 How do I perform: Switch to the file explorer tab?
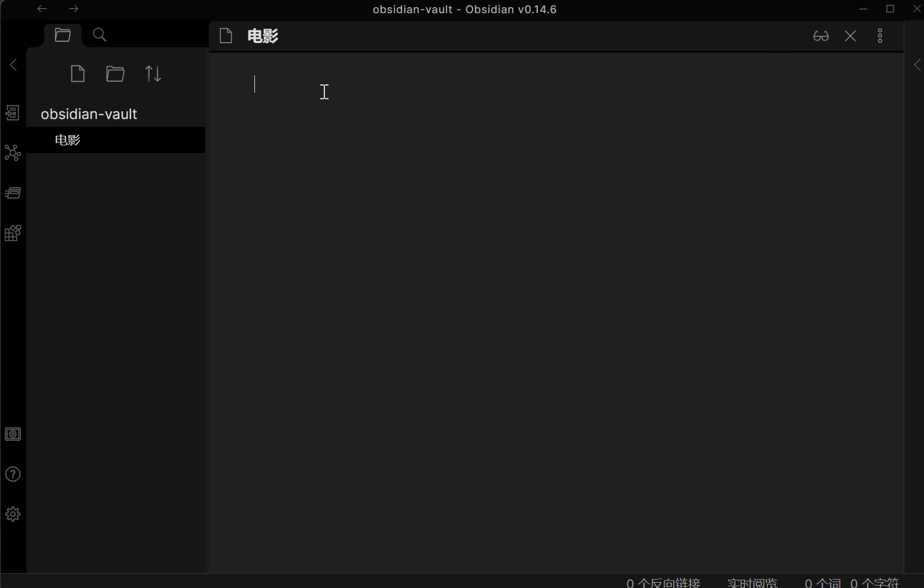click(62, 34)
